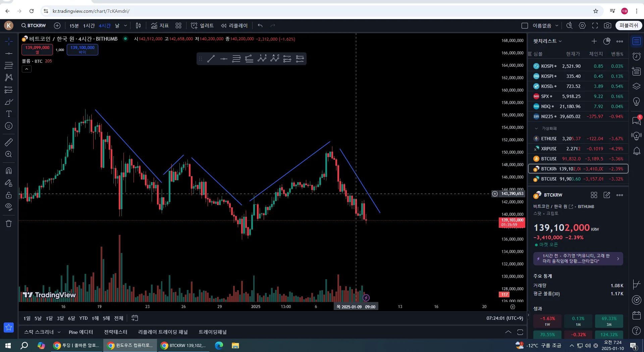This screenshot has height=352, width=644.
Task: Take a chart snapshot with camera icon
Action: click(x=607, y=26)
